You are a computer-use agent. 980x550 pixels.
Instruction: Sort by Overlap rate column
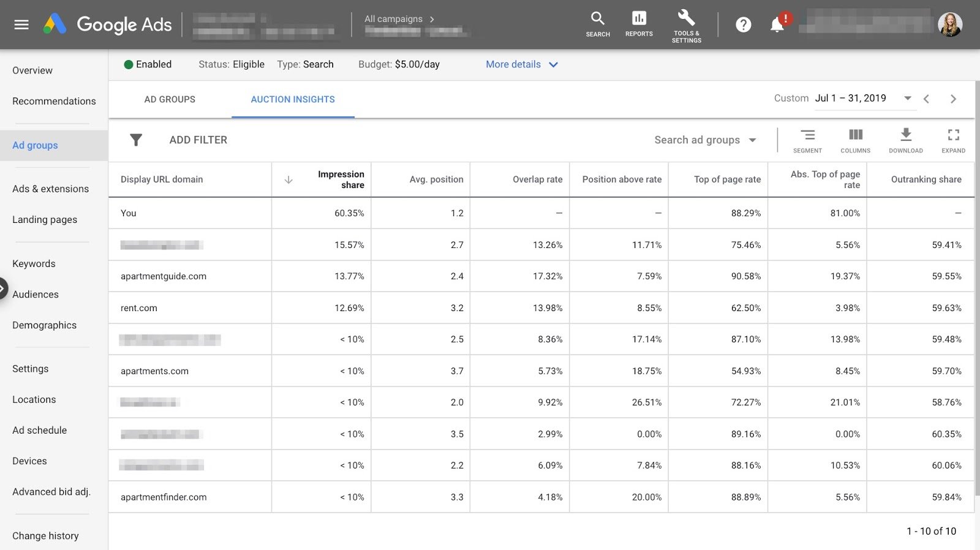[537, 179]
